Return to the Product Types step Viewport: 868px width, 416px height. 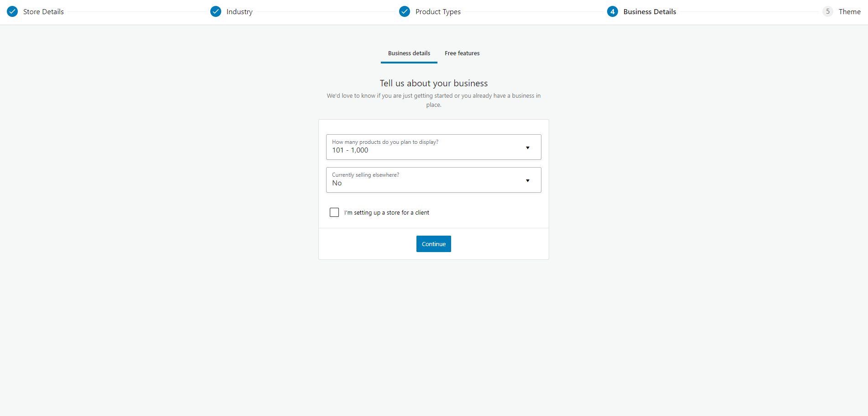(438, 12)
